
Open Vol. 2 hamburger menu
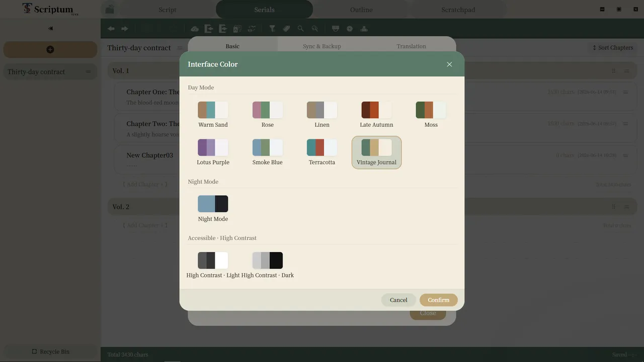click(x=626, y=207)
